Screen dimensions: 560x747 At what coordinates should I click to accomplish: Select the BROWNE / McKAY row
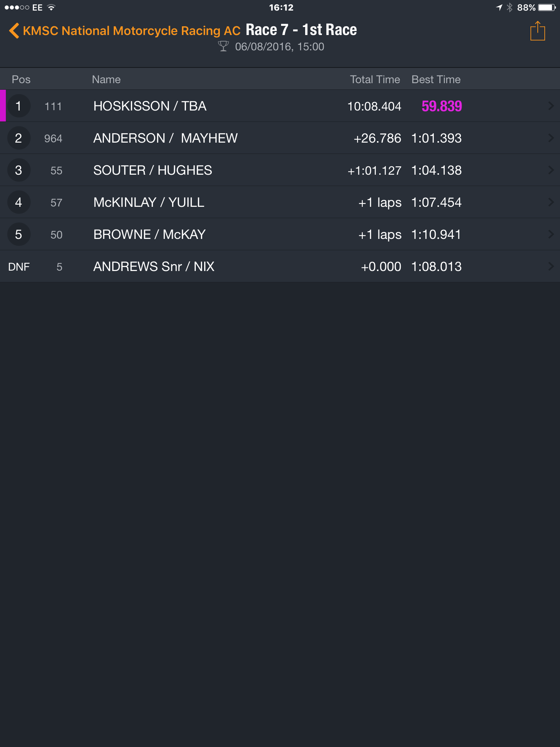tap(280, 234)
